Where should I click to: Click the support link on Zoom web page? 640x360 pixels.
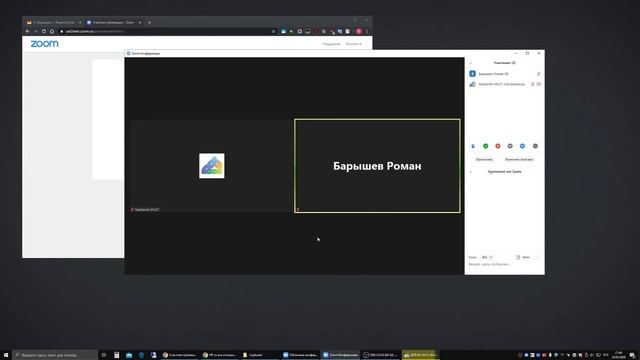coord(331,44)
